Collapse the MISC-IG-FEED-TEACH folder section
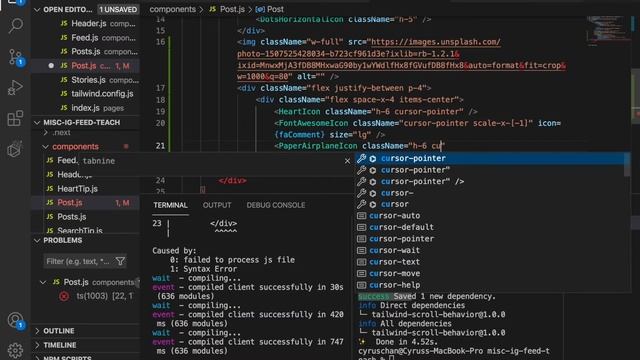Image resolution: width=640 pixels, height=360 pixels. click(37, 122)
